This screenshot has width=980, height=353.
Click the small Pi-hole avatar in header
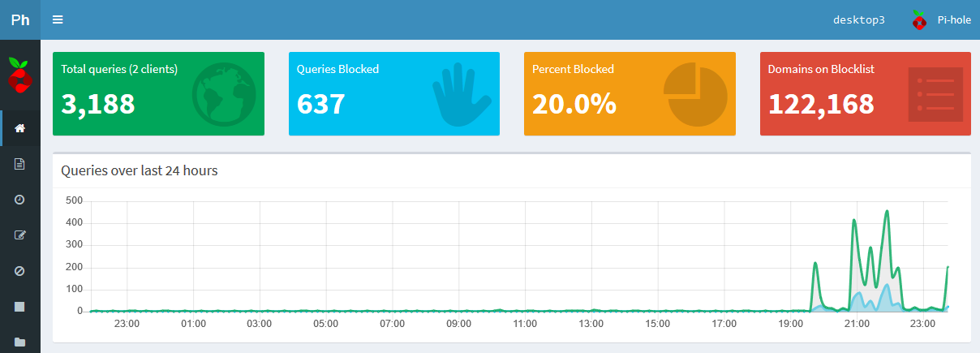[918, 19]
